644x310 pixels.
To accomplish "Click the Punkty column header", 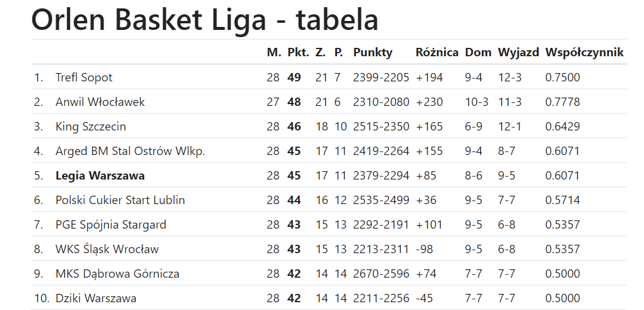I will pos(372,53).
